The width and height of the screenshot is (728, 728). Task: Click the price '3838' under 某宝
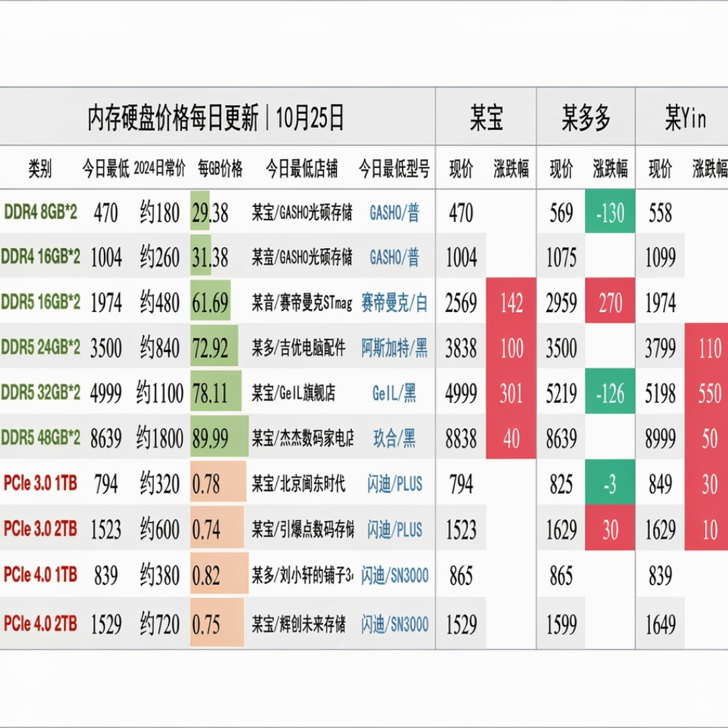pos(461,348)
